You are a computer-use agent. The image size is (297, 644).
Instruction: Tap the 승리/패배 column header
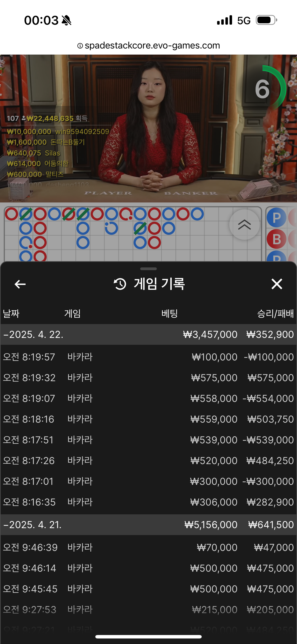[275, 313]
